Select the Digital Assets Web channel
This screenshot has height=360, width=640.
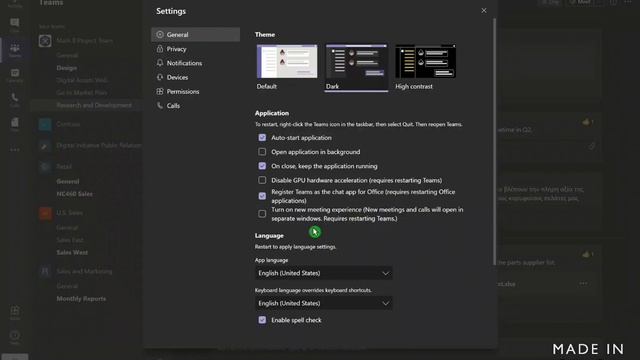(x=82, y=80)
